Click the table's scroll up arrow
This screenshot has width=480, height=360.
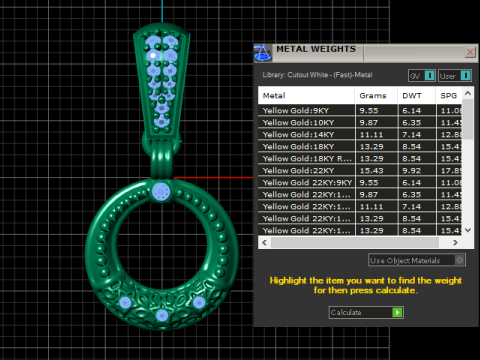click(x=468, y=93)
